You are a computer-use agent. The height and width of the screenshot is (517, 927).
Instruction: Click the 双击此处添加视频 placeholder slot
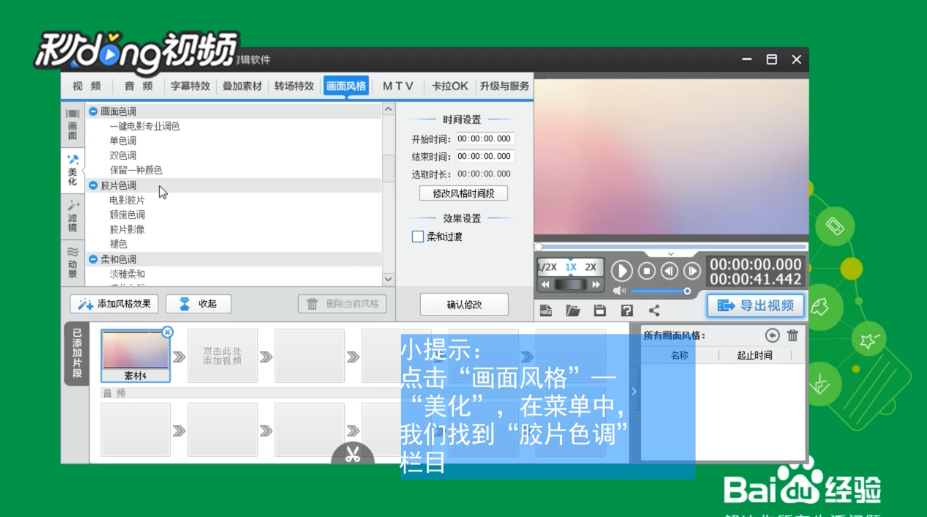pyautogui.click(x=222, y=356)
